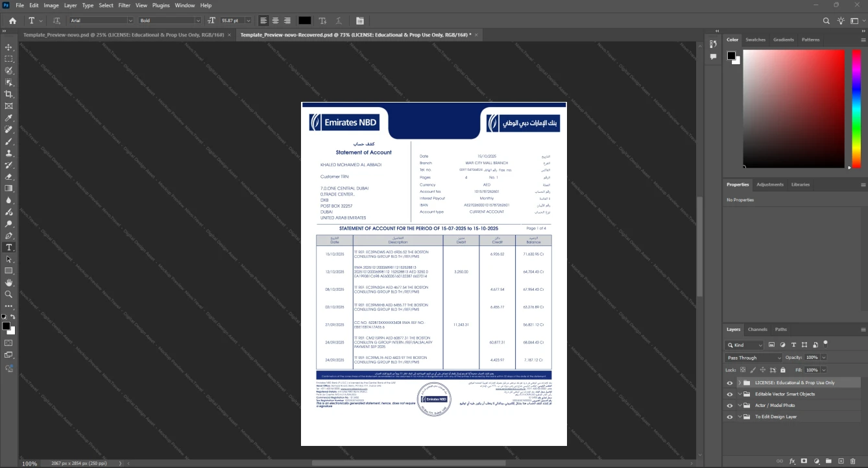The width and height of the screenshot is (868, 468).
Task: Select the Clone Stamp tool
Action: [x=9, y=153]
